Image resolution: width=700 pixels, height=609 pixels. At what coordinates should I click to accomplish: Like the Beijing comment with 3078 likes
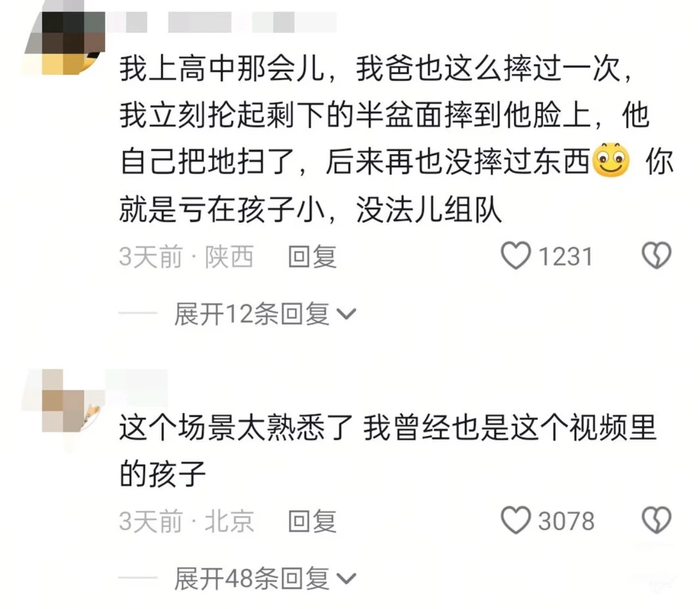pyautogui.click(x=516, y=520)
